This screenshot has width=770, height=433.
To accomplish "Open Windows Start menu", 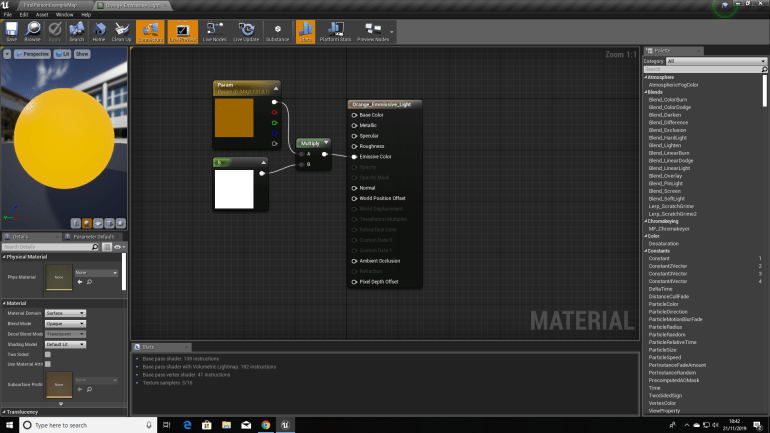I will 9,425.
